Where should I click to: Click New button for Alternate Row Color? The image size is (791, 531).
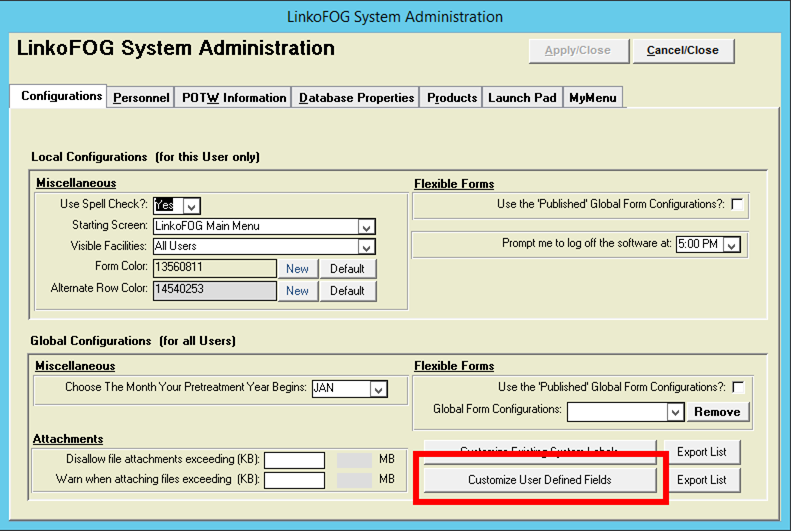click(x=298, y=291)
